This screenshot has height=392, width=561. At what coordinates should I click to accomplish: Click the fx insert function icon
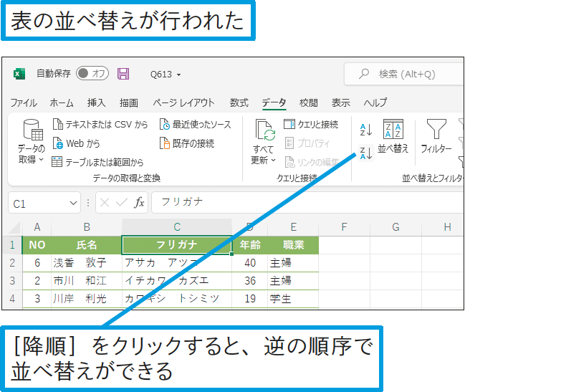pos(139,203)
